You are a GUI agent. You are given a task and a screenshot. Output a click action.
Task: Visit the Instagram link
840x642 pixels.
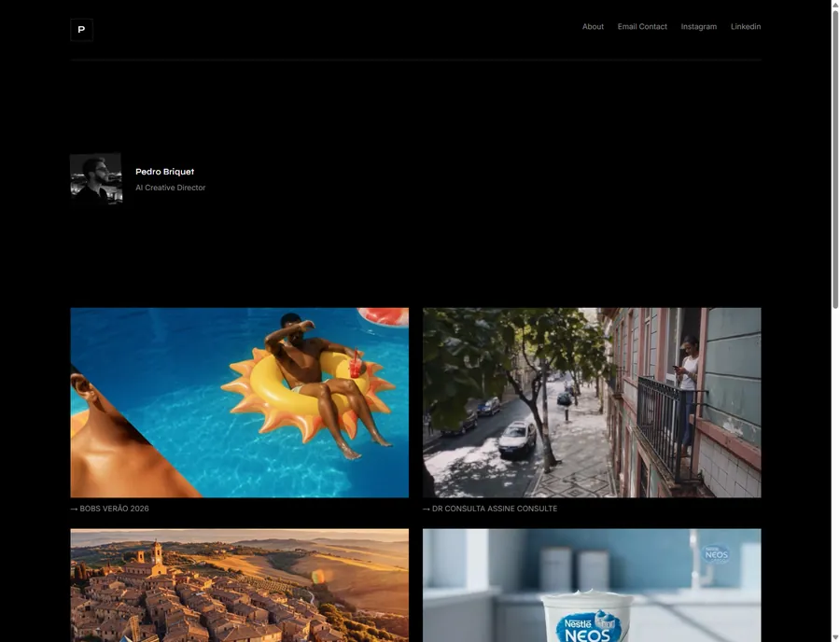click(x=698, y=27)
